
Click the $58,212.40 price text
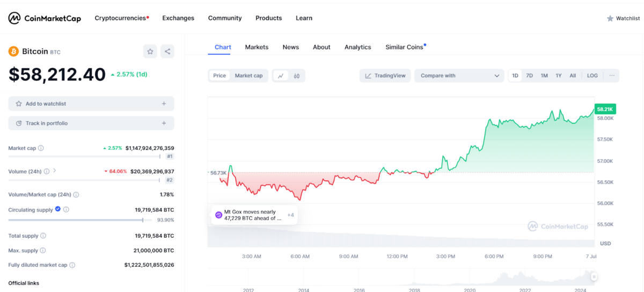tap(57, 75)
